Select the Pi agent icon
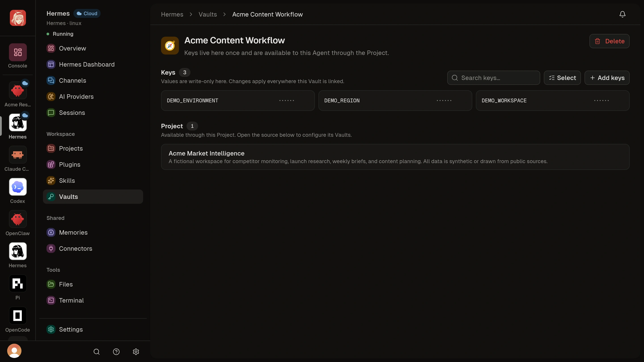This screenshot has height=362, width=644. 17,283
